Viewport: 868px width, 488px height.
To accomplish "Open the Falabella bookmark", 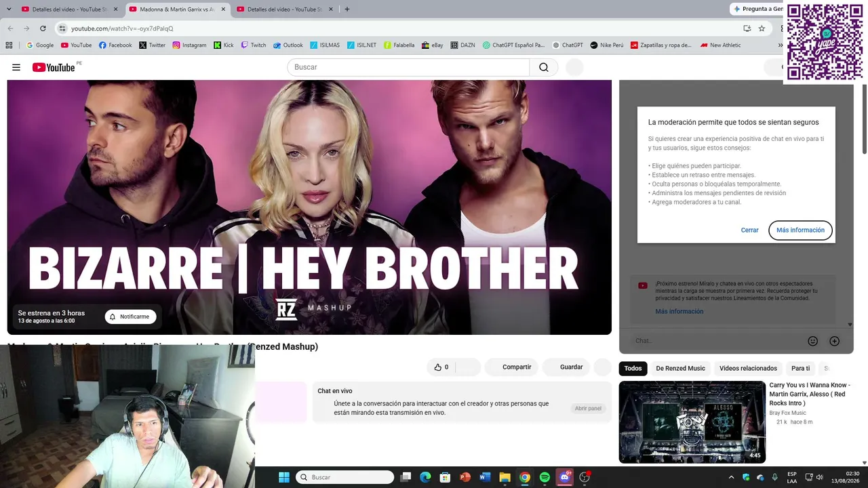I will [x=399, y=45].
